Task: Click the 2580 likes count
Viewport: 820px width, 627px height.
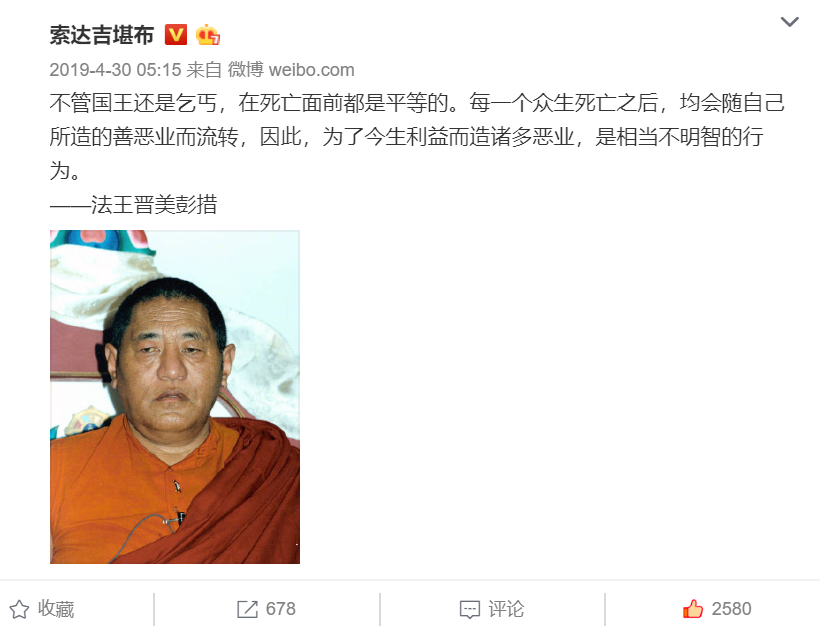Action: [731, 609]
